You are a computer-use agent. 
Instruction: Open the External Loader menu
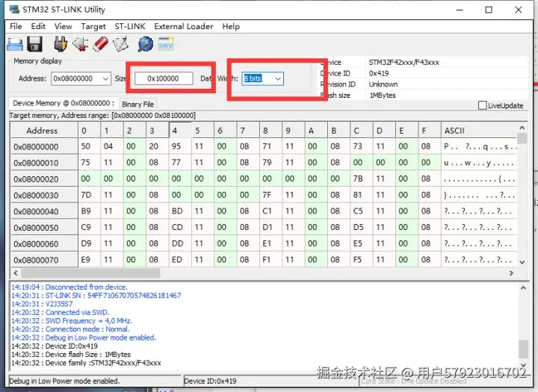click(184, 26)
